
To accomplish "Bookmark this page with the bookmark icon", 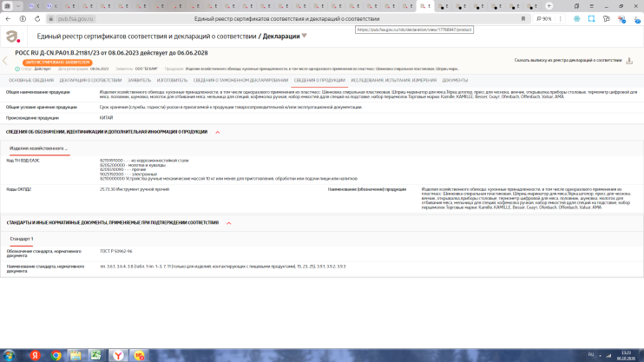I will point(523,19).
